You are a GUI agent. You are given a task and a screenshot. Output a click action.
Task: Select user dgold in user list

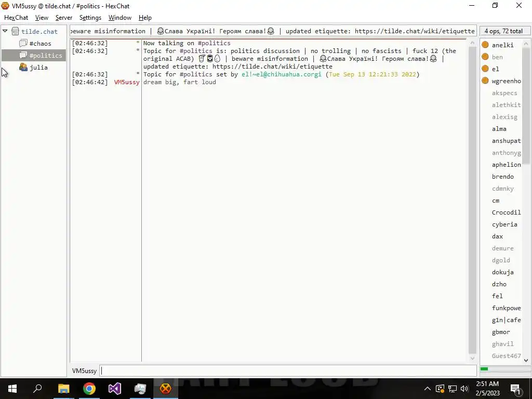coord(501,260)
